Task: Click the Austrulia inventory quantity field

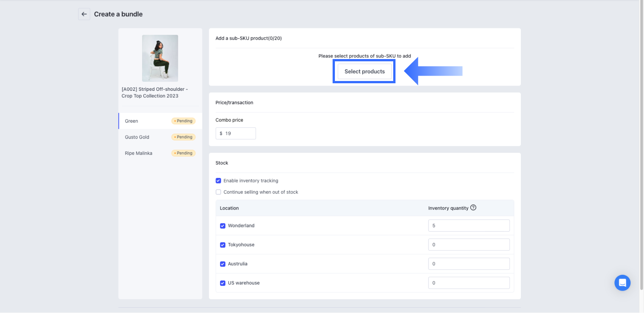Action: 469,264
